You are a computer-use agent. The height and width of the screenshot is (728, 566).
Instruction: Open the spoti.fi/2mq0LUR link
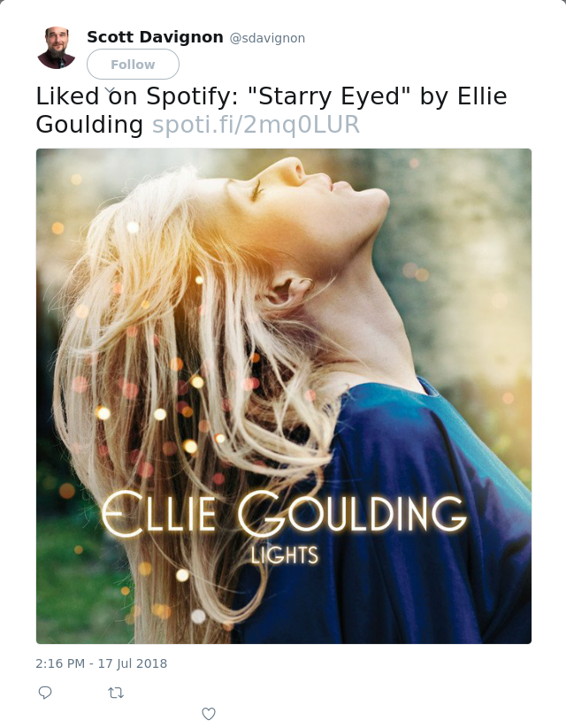tap(256, 125)
